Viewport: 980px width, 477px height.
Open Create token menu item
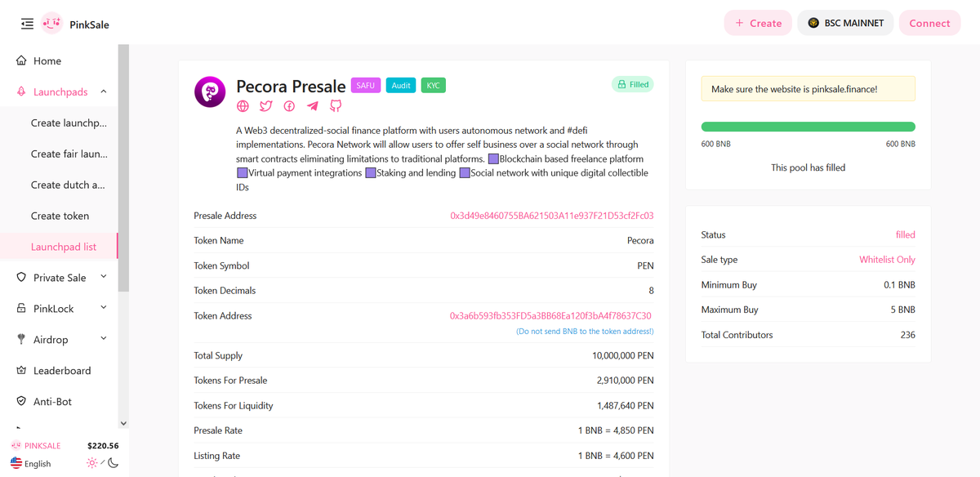click(x=59, y=216)
